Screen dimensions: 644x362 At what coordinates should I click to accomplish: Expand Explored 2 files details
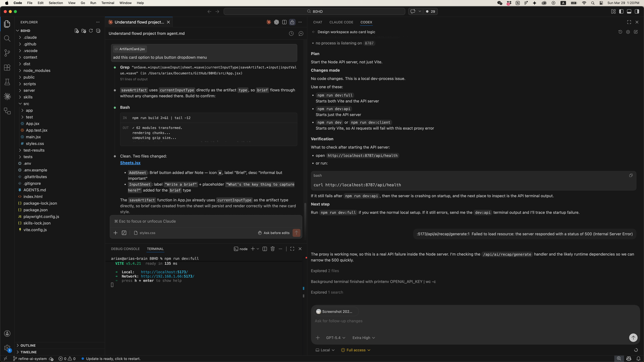click(325, 271)
